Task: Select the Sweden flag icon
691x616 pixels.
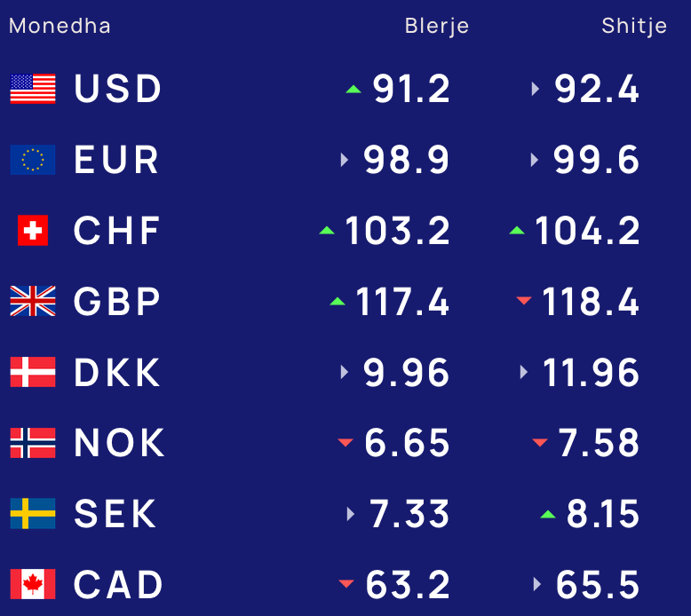Action: pos(33,513)
